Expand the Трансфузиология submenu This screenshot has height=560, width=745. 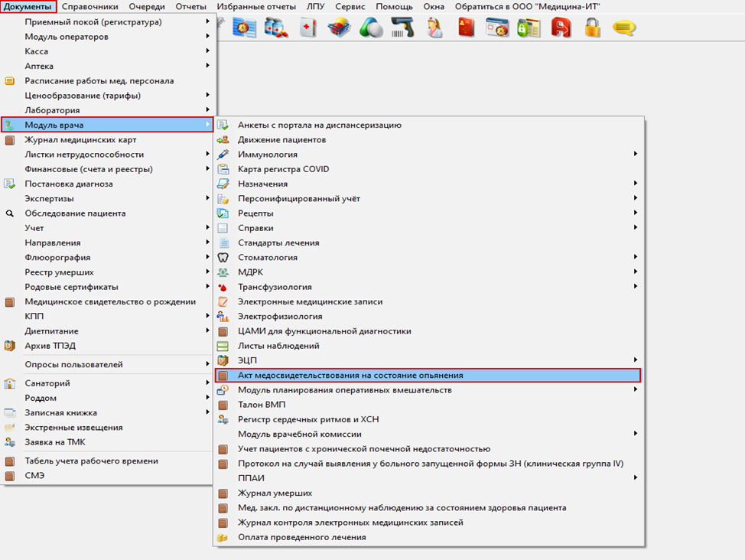coord(429,287)
